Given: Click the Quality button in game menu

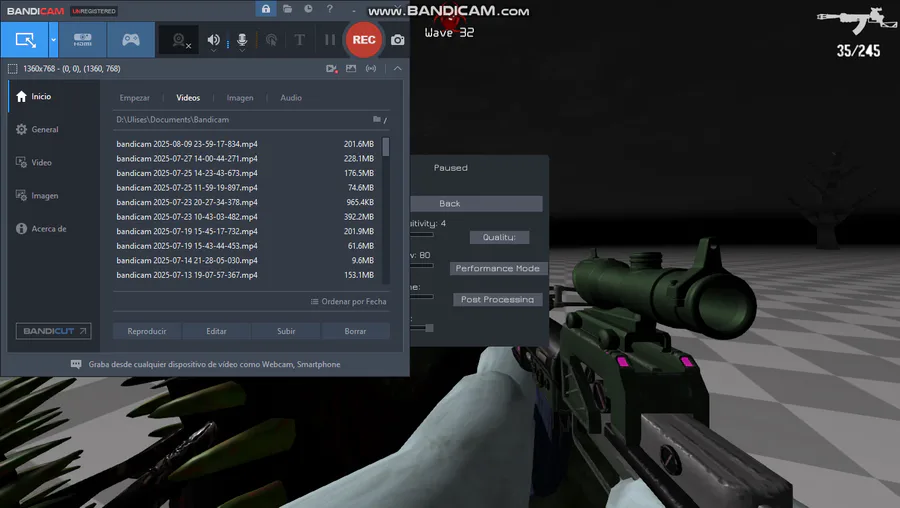Looking at the screenshot, I should [499, 238].
